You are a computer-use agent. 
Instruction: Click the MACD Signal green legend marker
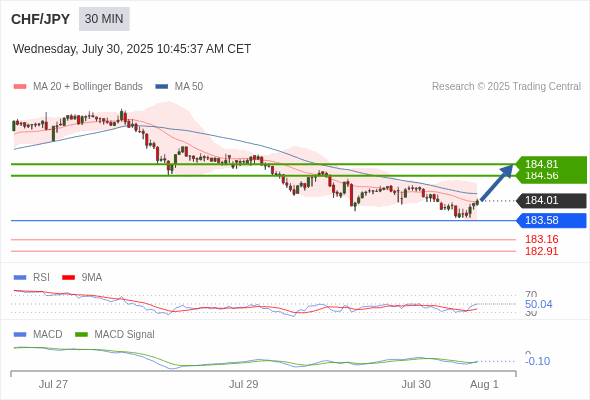click(81, 334)
